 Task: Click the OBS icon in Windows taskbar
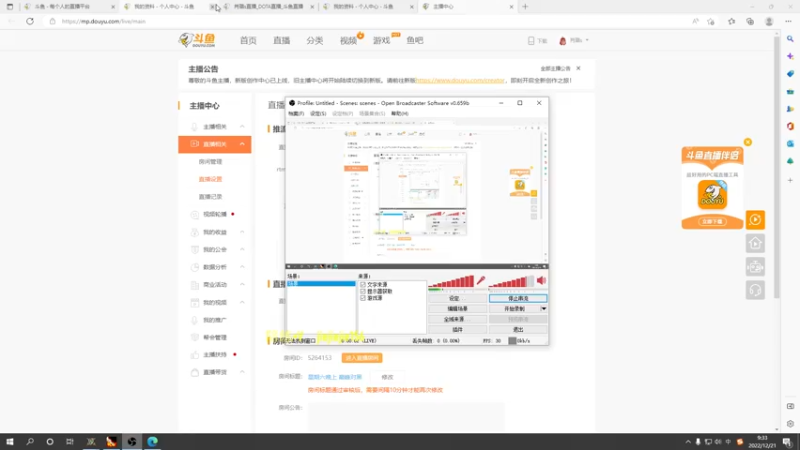point(132,441)
